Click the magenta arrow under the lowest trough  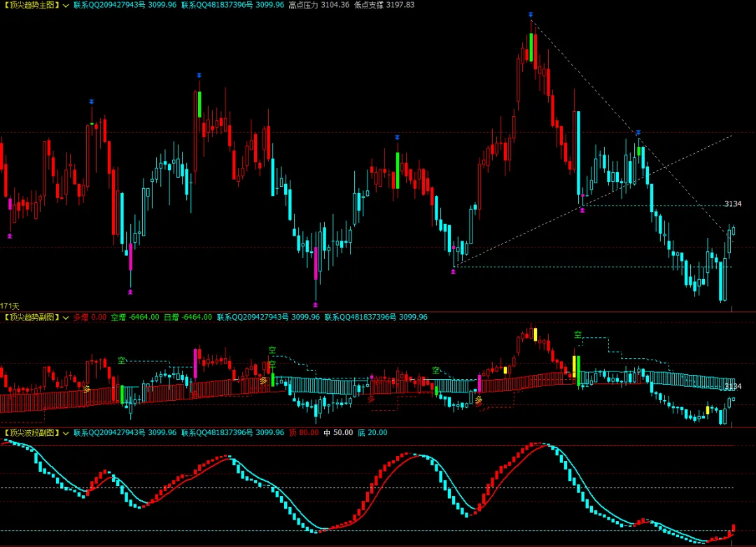tap(315, 304)
